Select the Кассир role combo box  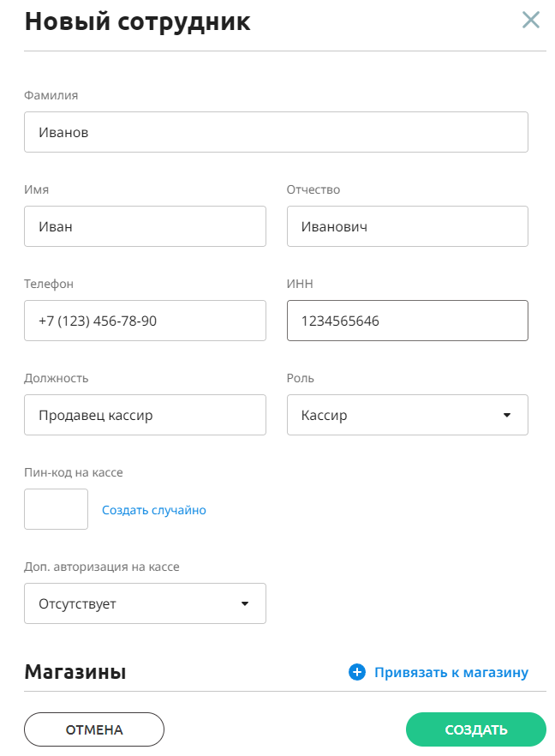pyautogui.click(x=408, y=415)
